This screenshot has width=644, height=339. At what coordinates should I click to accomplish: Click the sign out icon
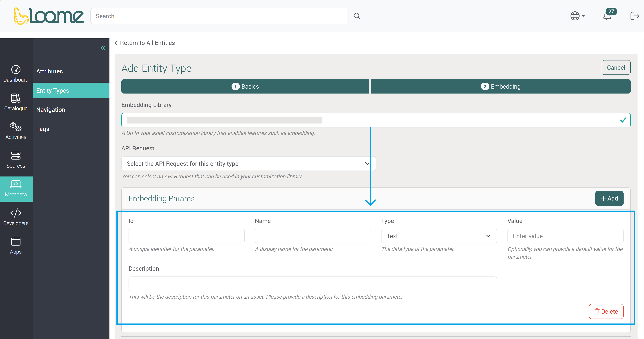pos(635,16)
